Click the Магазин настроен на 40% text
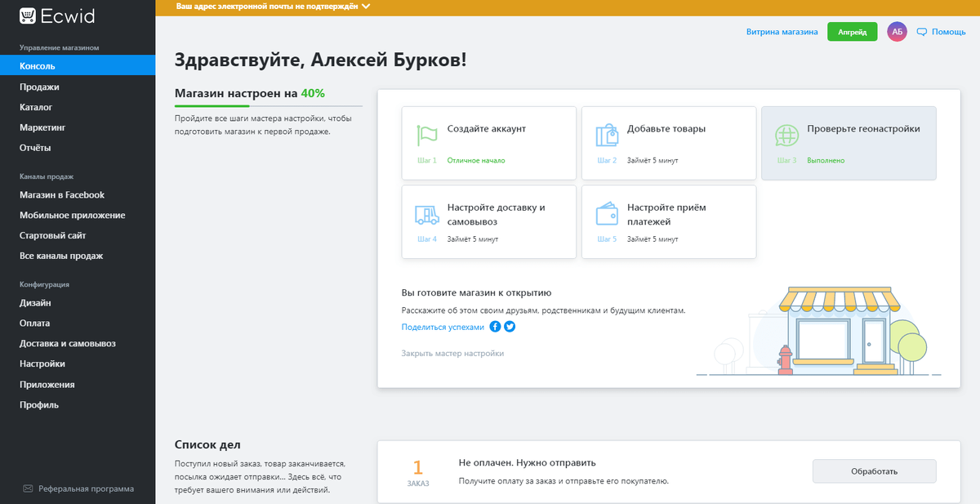This screenshot has height=504, width=980. point(249,93)
